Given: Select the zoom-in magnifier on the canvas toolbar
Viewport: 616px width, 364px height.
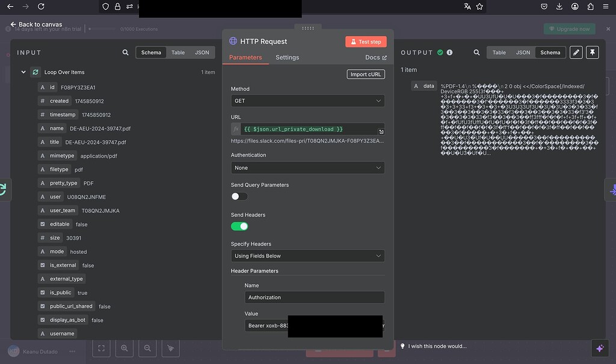Looking at the screenshot, I should (x=124, y=348).
